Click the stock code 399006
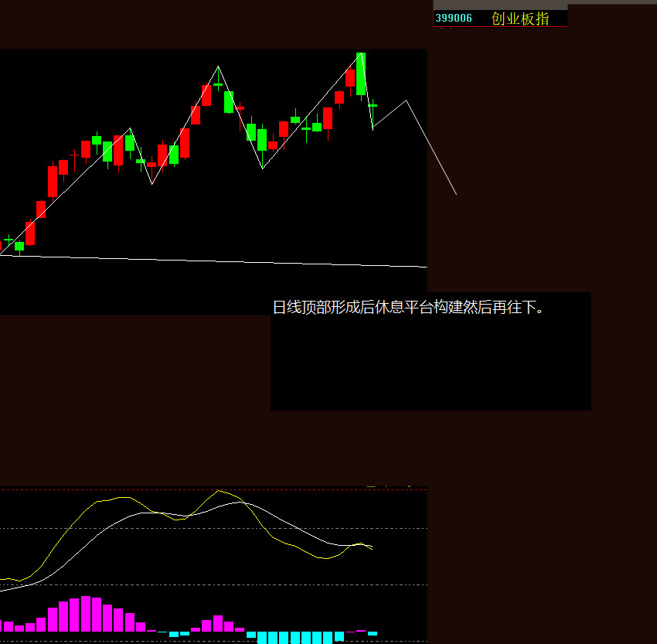 (x=454, y=18)
